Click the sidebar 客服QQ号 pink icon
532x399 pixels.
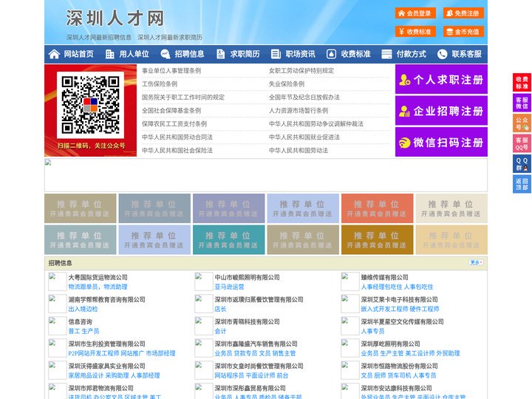click(x=522, y=143)
